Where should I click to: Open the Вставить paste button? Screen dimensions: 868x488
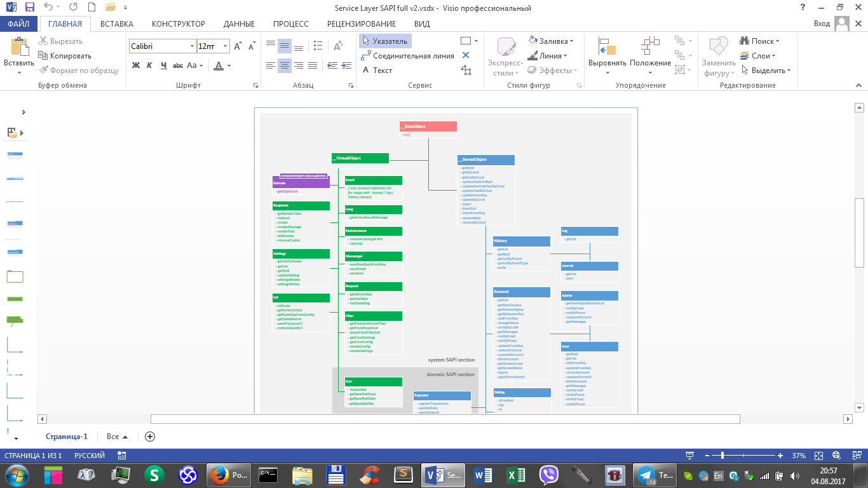coord(19,55)
